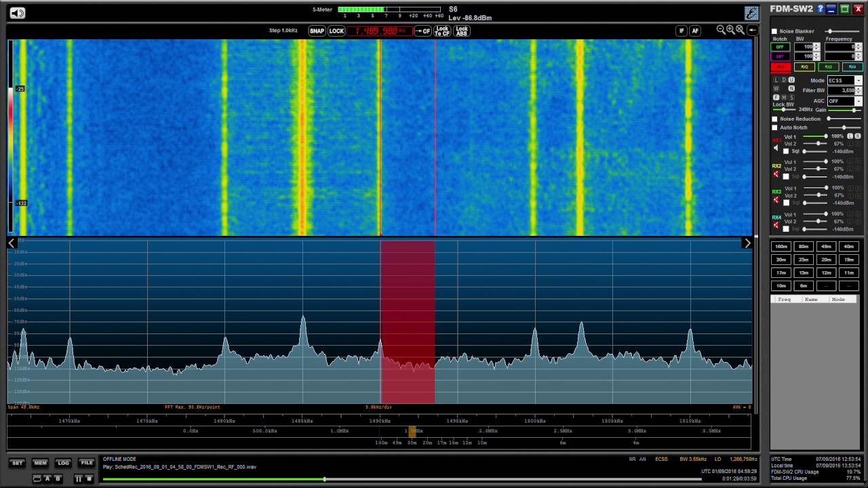Viewport: 868px width, 488px height.
Task: Switch spectrum view to IF
Action: 682,30
